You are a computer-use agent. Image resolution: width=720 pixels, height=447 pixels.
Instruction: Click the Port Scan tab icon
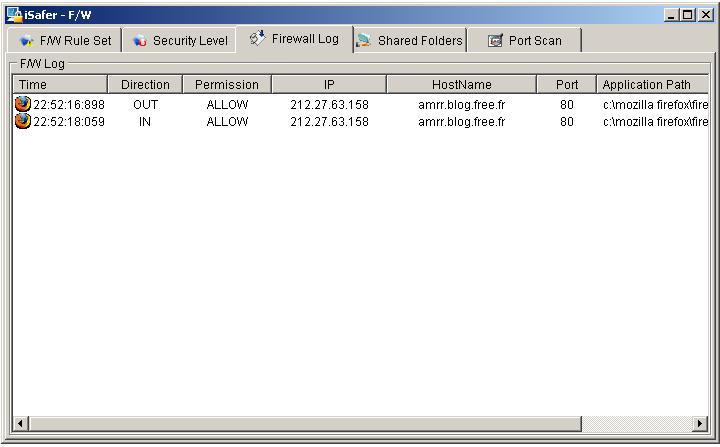pos(495,41)
